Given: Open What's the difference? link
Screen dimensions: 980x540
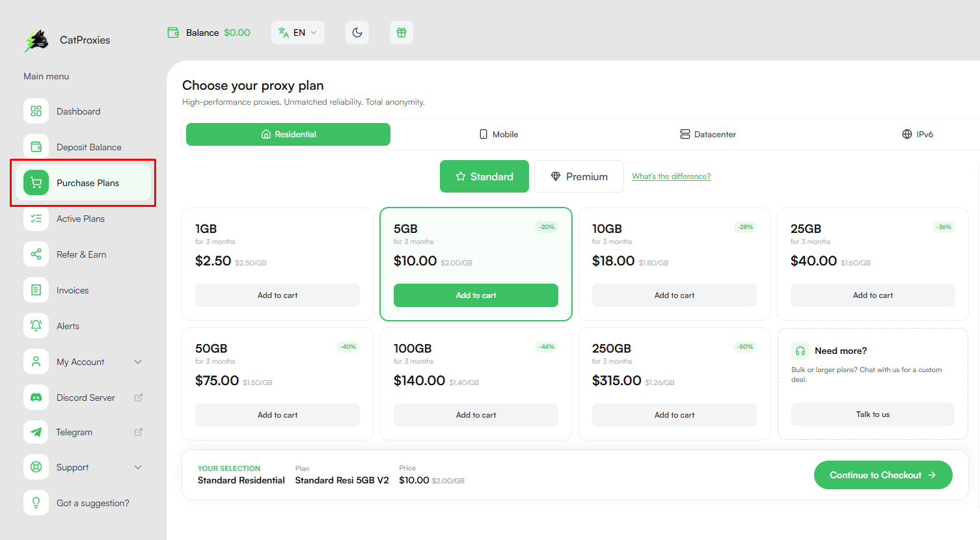Looking at the screenshot, I should click(672, 176).
